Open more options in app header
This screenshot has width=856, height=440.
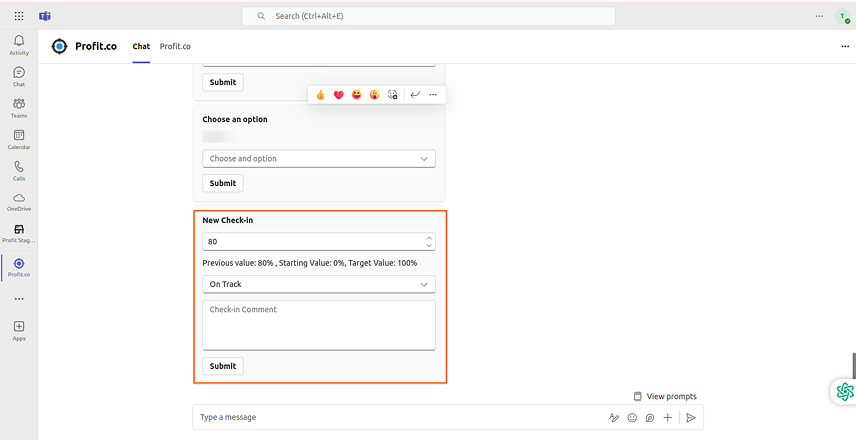[x=845, y=46]
